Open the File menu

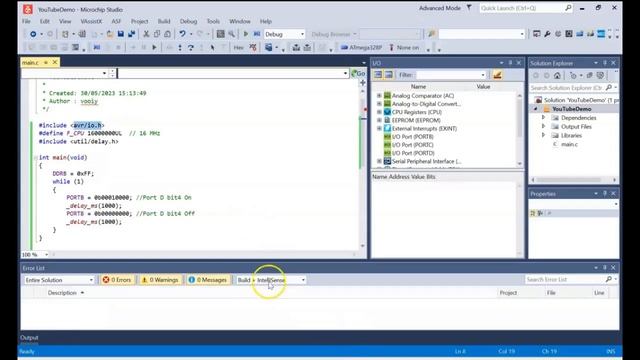click(x=26, y=21)
